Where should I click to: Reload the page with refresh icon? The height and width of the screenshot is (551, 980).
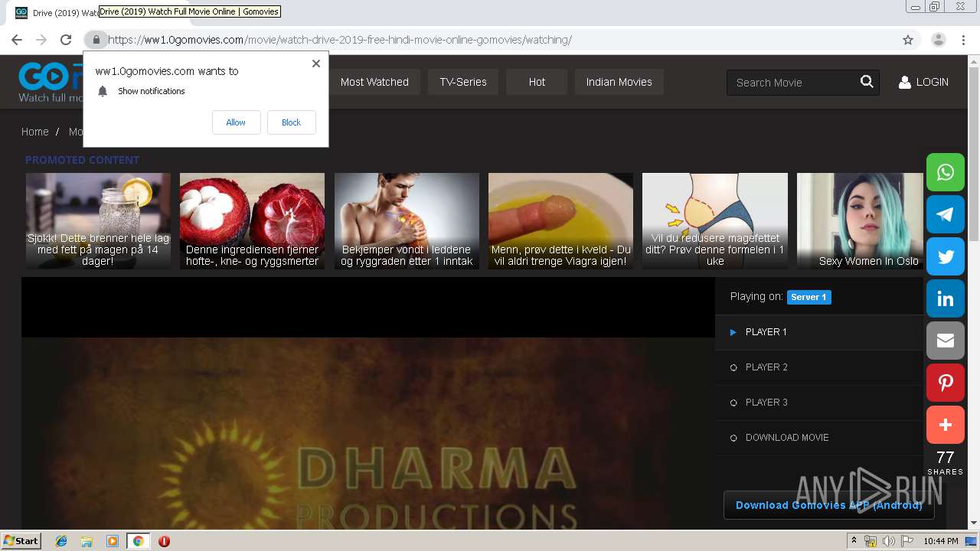click(x=66, y=40)
